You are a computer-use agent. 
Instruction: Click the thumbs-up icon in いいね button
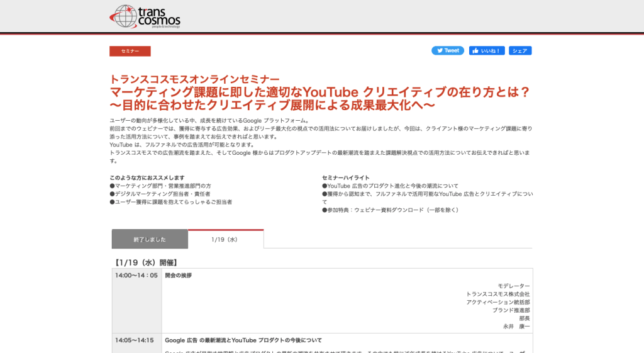[x=475, y=50]
